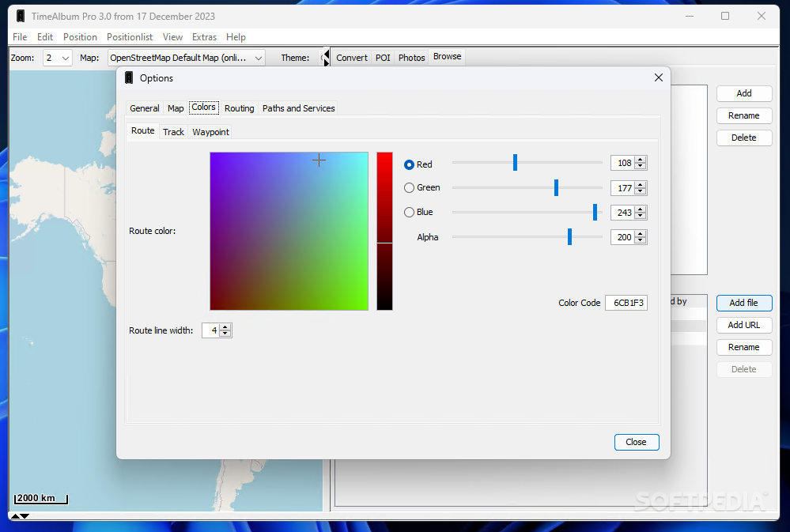The height and width of the screenshot is (532, 790).
Task: Click the Red slider handle
Action: coord(515,162)
